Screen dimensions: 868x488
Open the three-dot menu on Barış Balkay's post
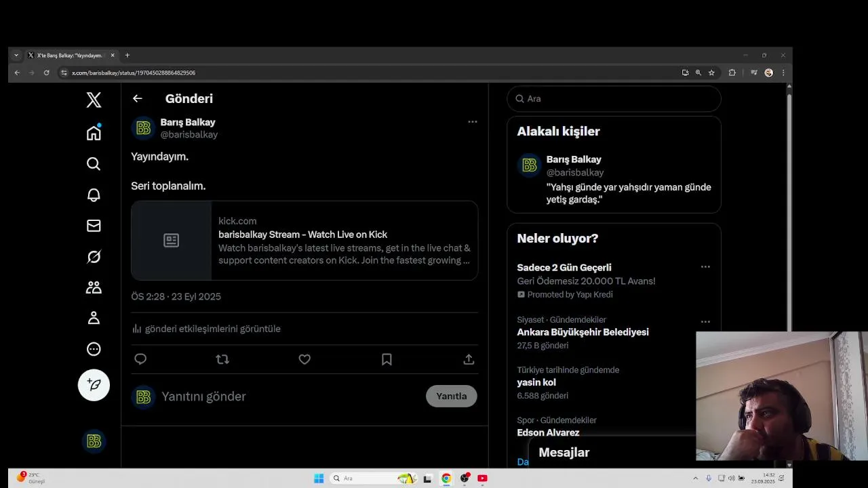coord(473,122)
